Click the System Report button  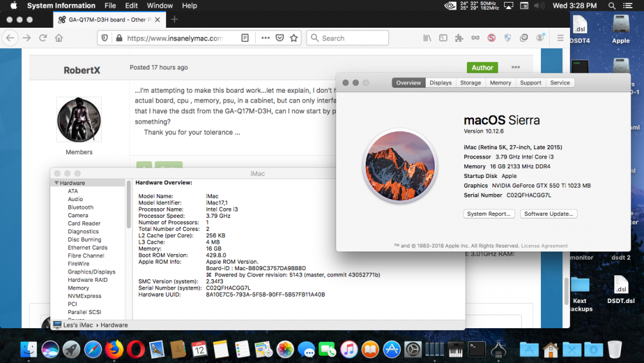(x=489, y=214)
